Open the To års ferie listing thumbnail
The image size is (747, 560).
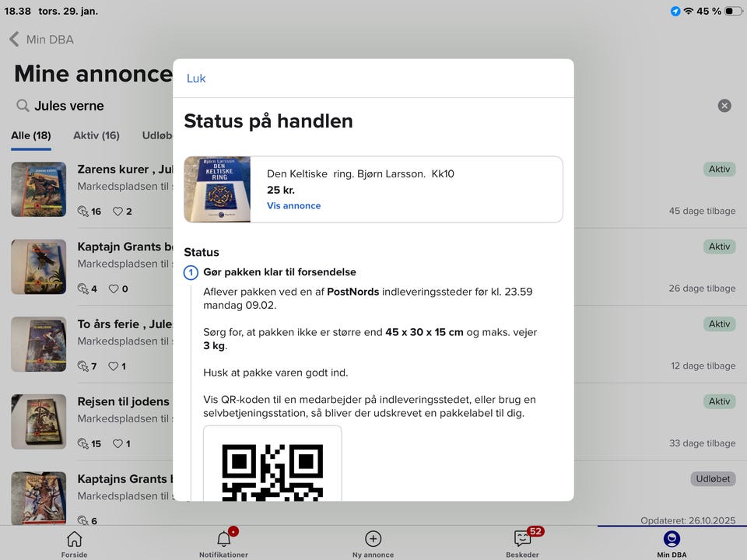39,345
